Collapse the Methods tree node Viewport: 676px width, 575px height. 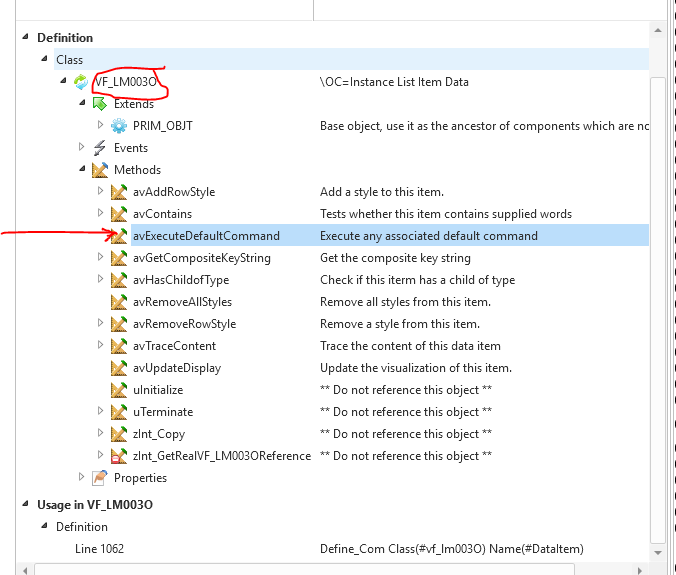pos(82,170)
